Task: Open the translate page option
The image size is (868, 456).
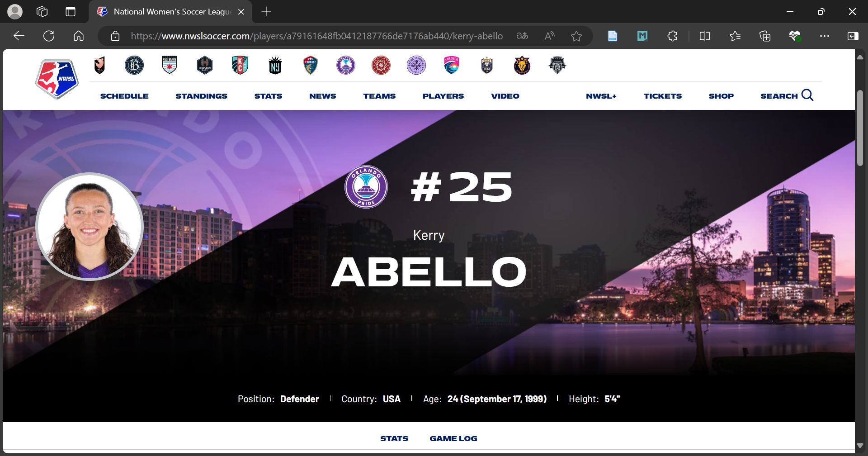Action: [522, 36]
